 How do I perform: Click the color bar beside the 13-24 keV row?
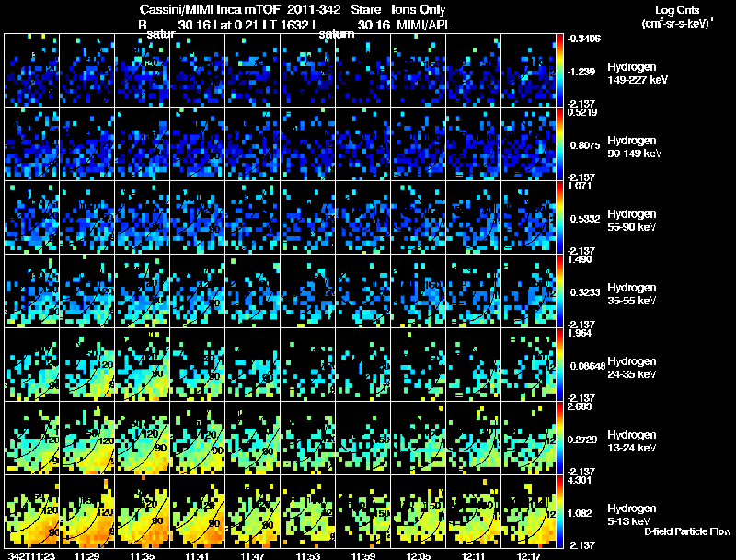[x=559, y=439]
